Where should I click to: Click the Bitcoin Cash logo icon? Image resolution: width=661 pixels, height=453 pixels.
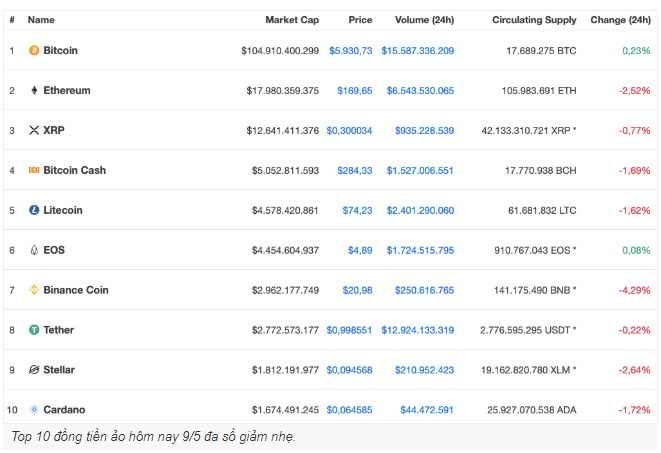[34, 170]
